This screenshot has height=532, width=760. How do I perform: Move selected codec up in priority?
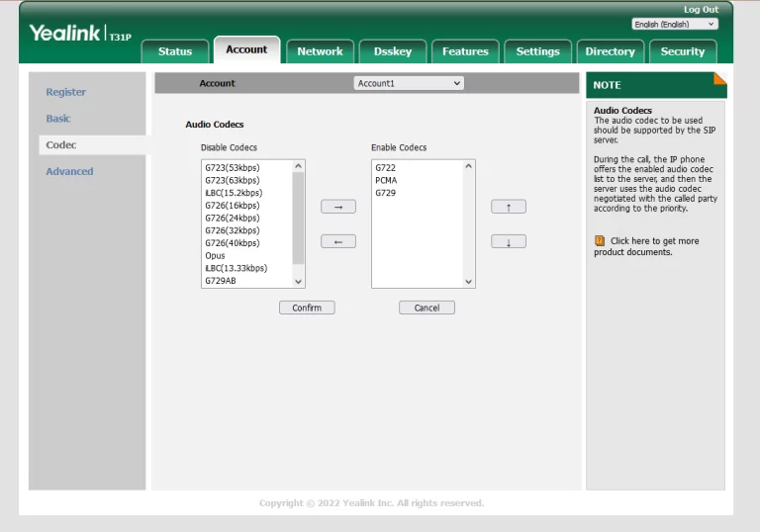[x=509, y=207]
